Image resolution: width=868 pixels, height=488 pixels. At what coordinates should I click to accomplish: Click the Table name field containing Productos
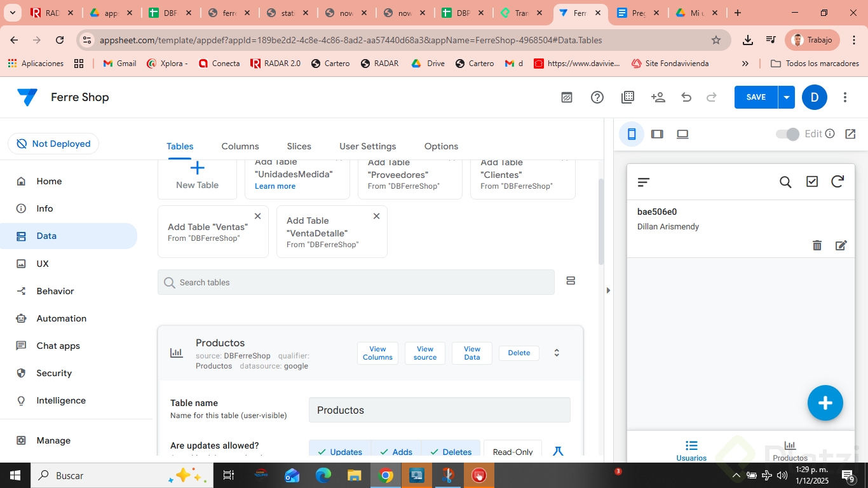(440, 410)
